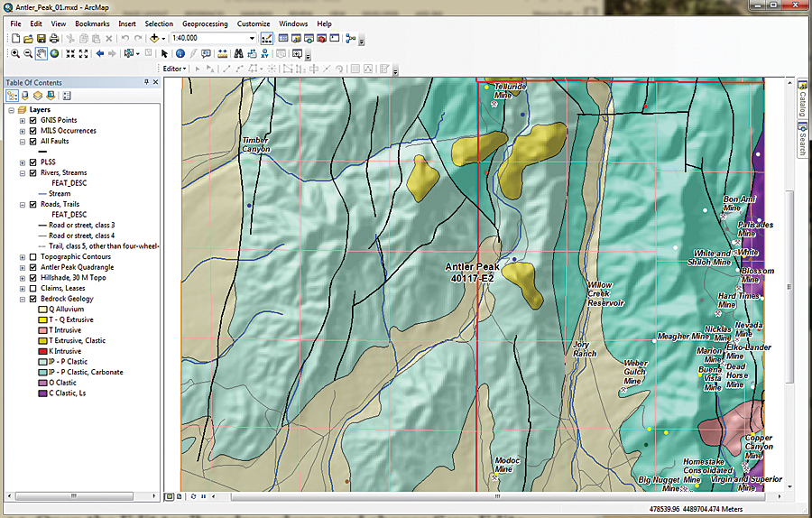Uncheck the MILS Occurrences layer
This screenshot has height=518, width=812.
pos(33,131)
